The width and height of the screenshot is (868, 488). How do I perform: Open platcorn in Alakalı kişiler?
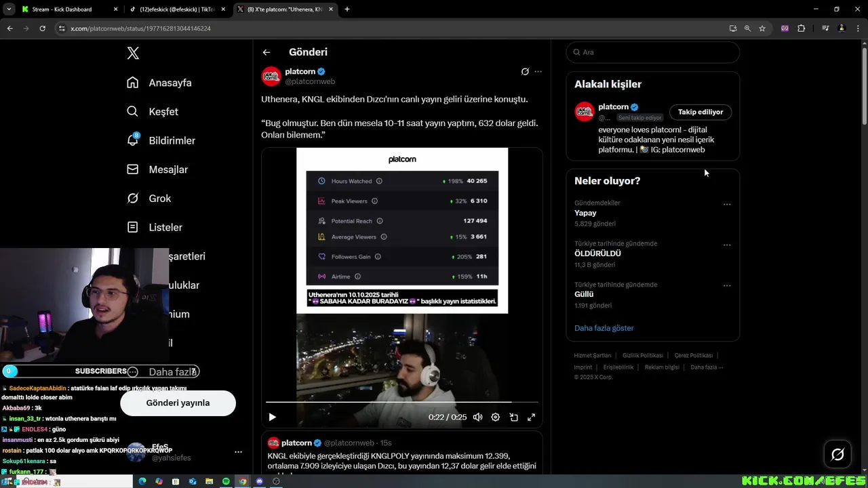click(614, 107)
